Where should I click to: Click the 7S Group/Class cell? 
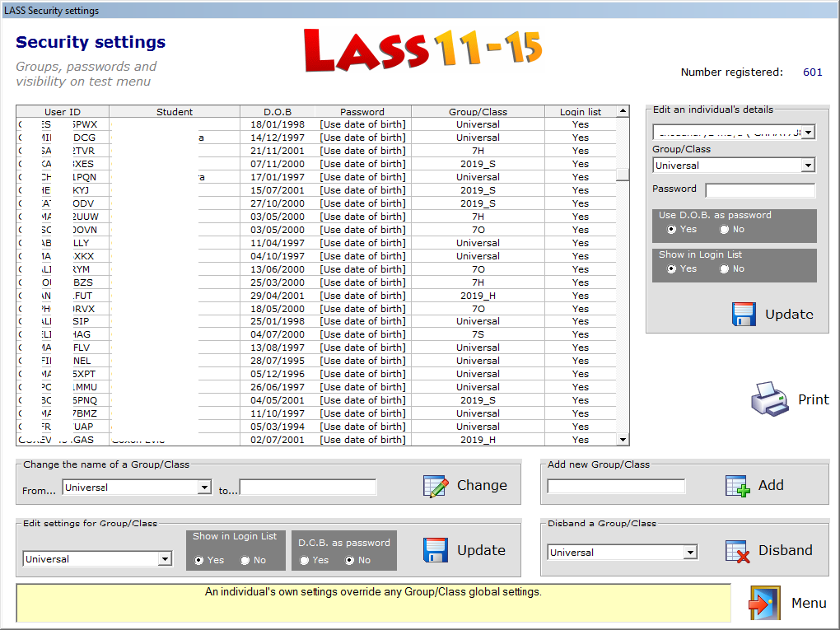478,334
